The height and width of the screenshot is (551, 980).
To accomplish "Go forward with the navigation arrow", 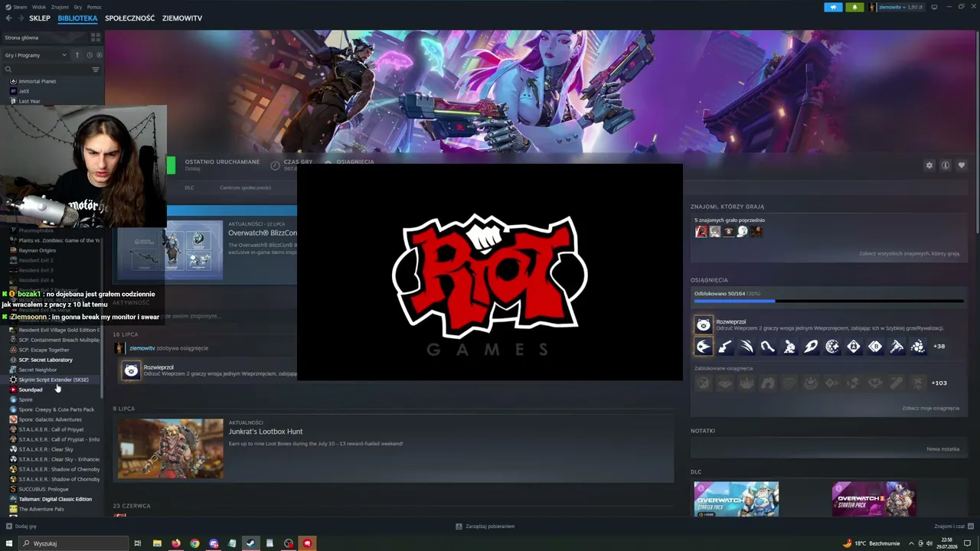I will coord(20,18).
